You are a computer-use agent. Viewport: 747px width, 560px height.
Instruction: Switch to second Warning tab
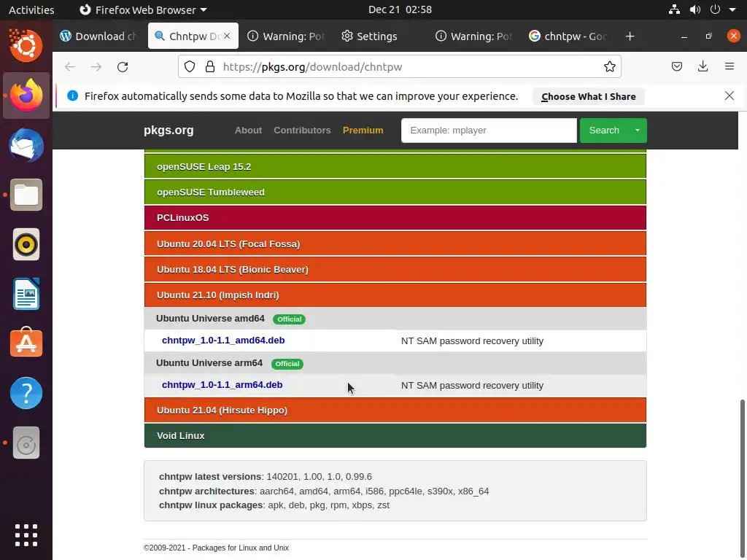(474, 36)
